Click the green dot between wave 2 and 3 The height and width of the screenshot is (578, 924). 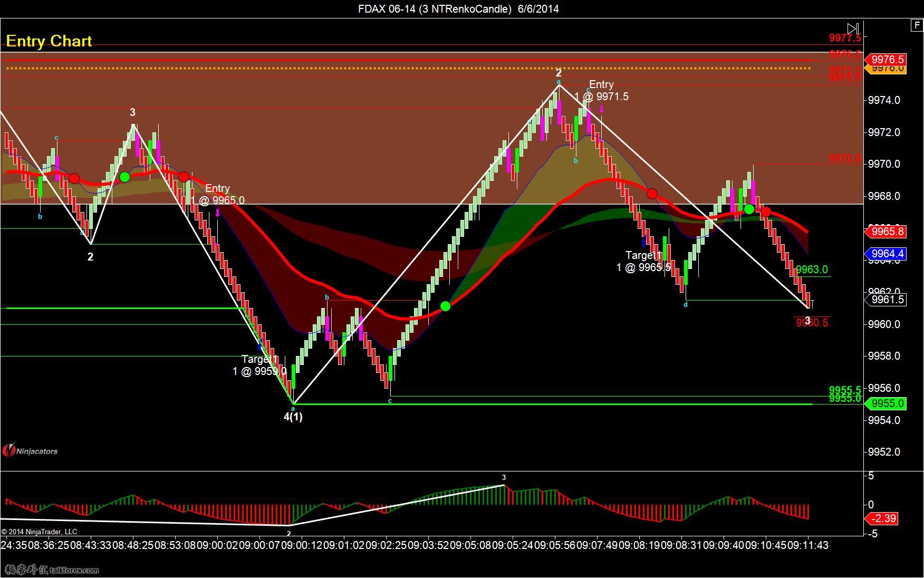(x=124, y=177)
